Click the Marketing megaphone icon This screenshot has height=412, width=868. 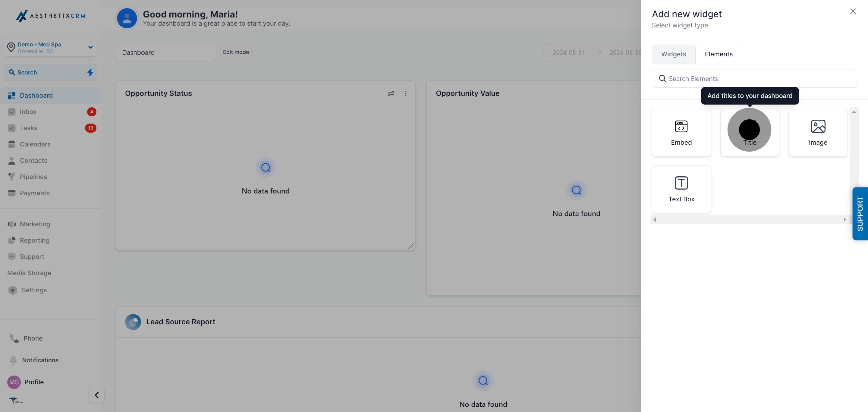click(x=12, y=224)
